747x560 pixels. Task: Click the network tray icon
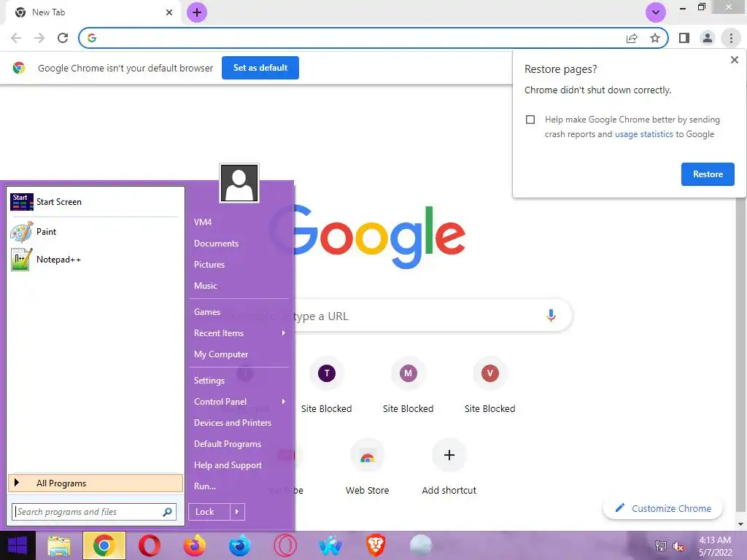pyautogui.click(x=660, y=546)
